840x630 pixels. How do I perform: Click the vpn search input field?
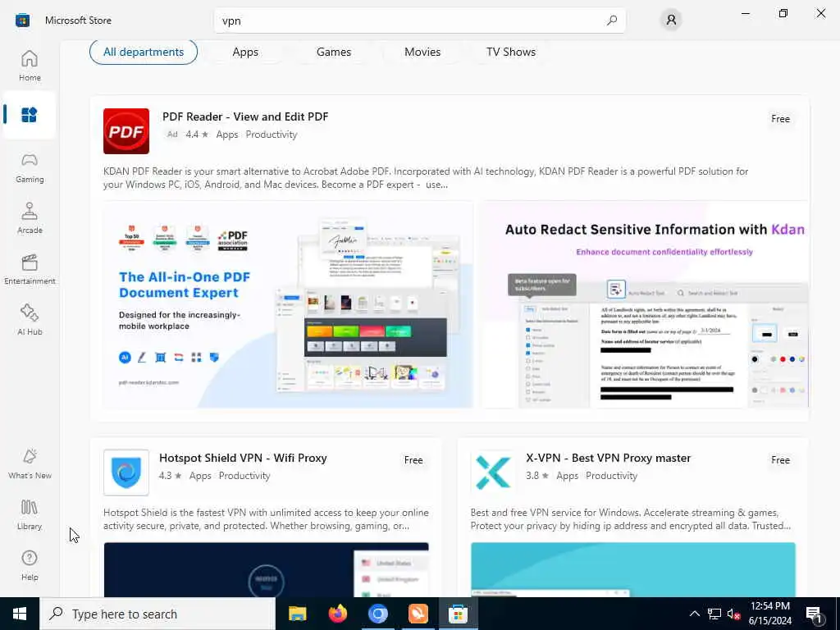[x=419, y=21]
